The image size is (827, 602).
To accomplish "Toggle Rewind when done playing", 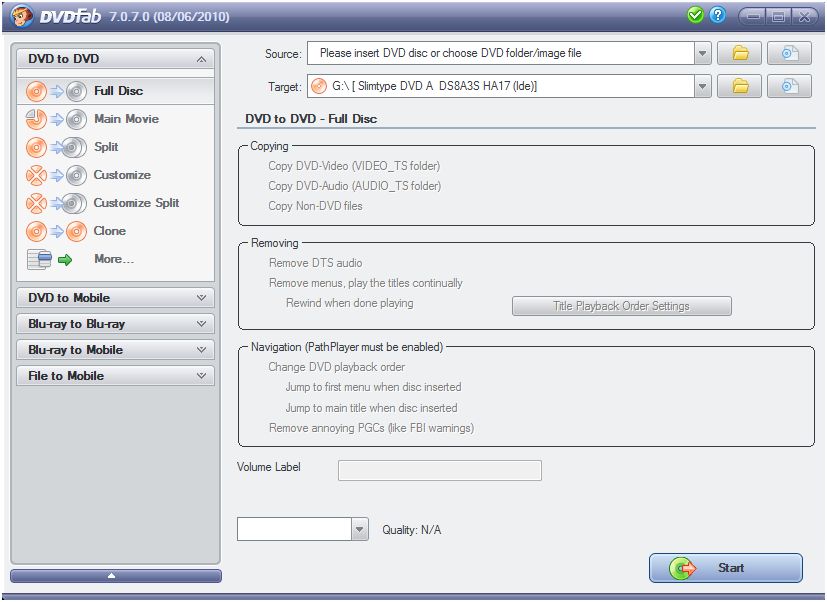I will coord(350,303).
